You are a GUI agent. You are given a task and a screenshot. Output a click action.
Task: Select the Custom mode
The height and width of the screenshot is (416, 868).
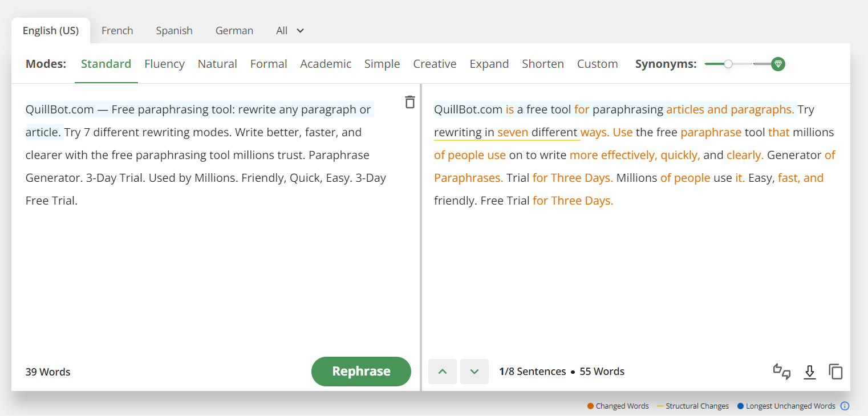coord(598,64)
